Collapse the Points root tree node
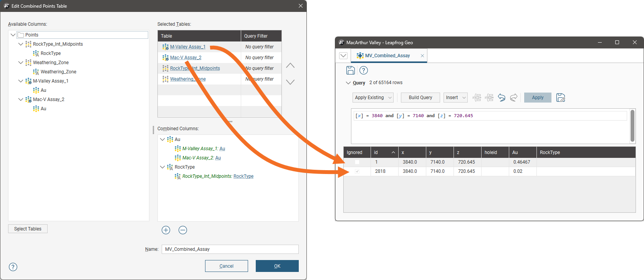Image resolution: width=644 pixels, height=280 pixels. point(13,35)
